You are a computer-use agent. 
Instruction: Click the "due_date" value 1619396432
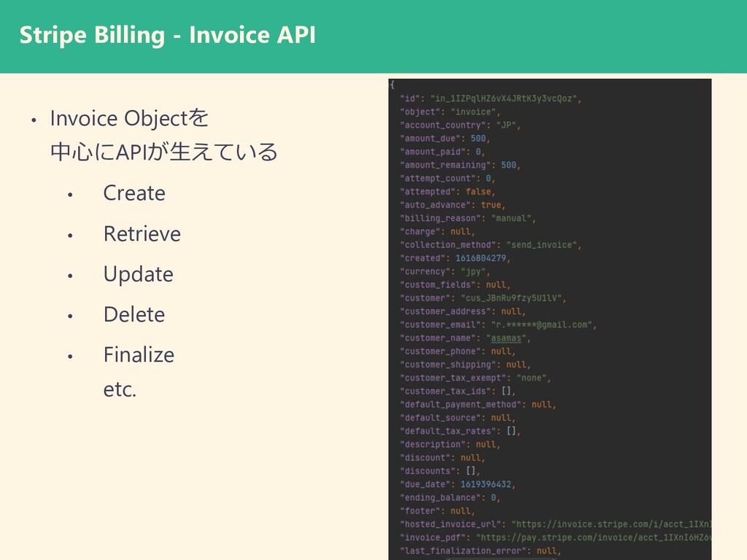click(x=485, y=485)
